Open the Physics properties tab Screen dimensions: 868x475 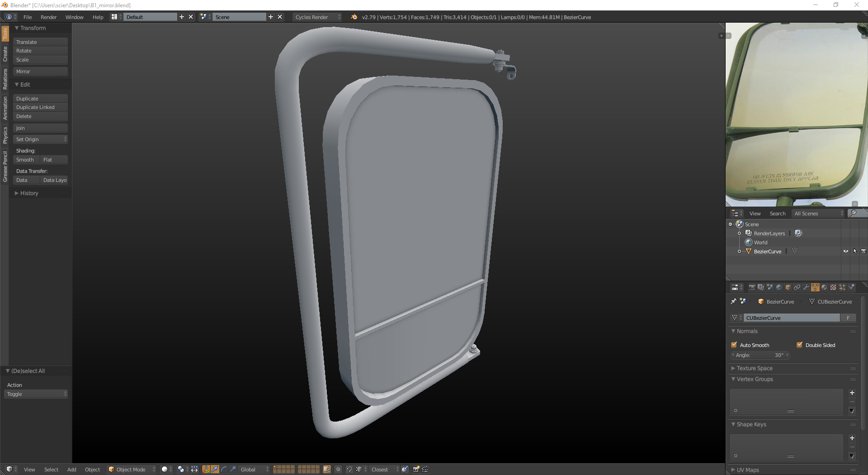point(851,287)
